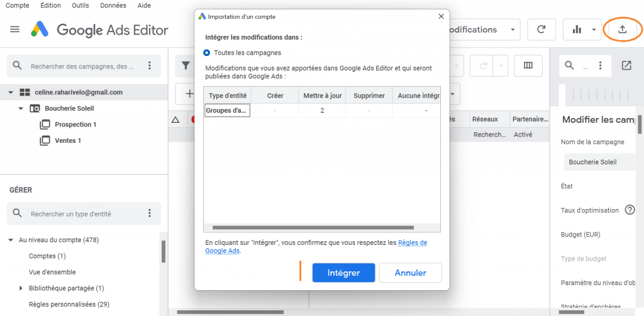This screenshot has height=316, width=644.
Task: Click the Google Ads Editor logo
Action: [x=40, y=30]
